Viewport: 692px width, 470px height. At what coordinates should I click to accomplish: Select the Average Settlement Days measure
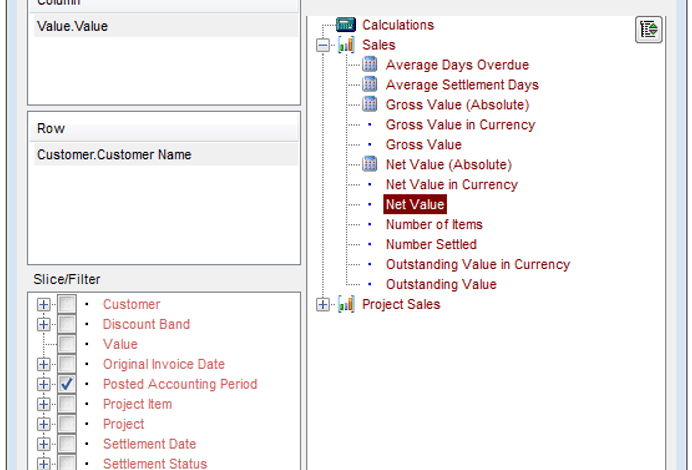[462, 85]
